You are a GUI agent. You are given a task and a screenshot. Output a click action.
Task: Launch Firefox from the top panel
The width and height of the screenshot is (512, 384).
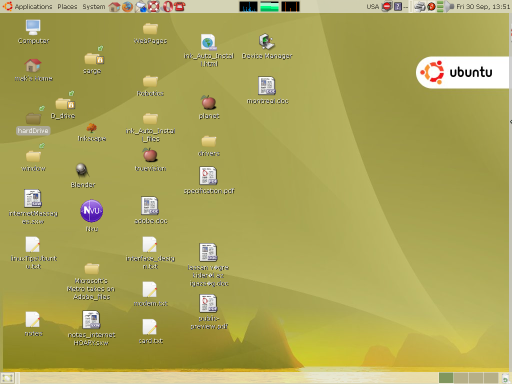[x=127, y=6]
